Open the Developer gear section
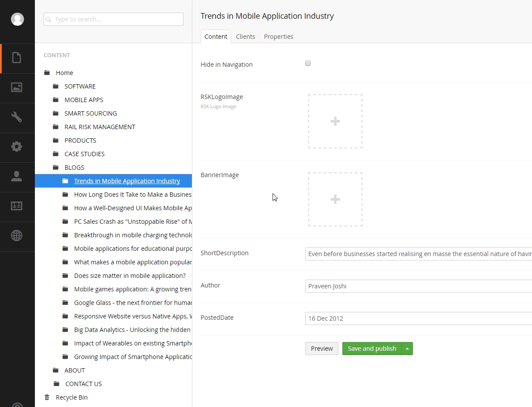Screen dimensions: 532x407 tap(17, 147)
